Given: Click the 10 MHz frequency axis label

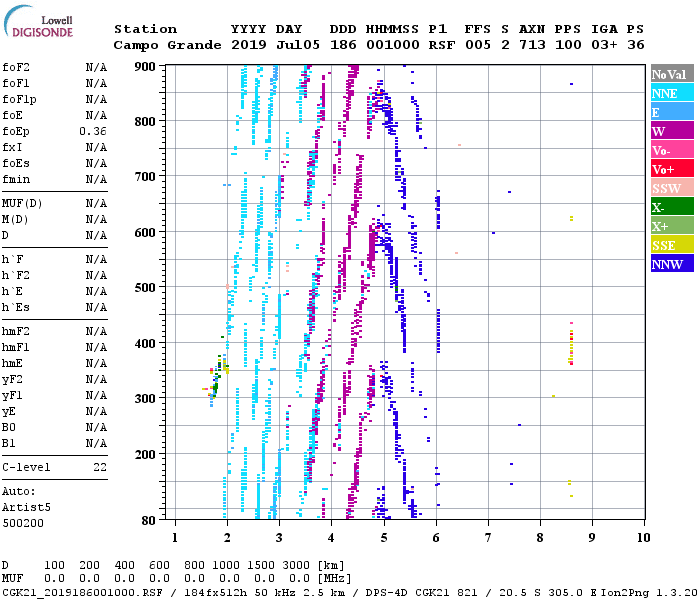Looking at the screenshot, I should pos(643,538).
